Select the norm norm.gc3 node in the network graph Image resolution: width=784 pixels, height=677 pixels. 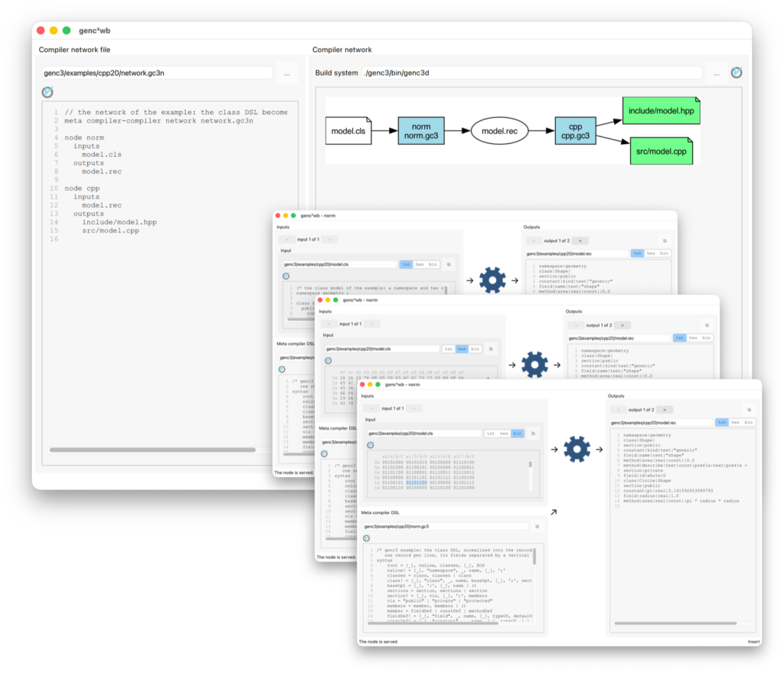click(x=421, y=131)
